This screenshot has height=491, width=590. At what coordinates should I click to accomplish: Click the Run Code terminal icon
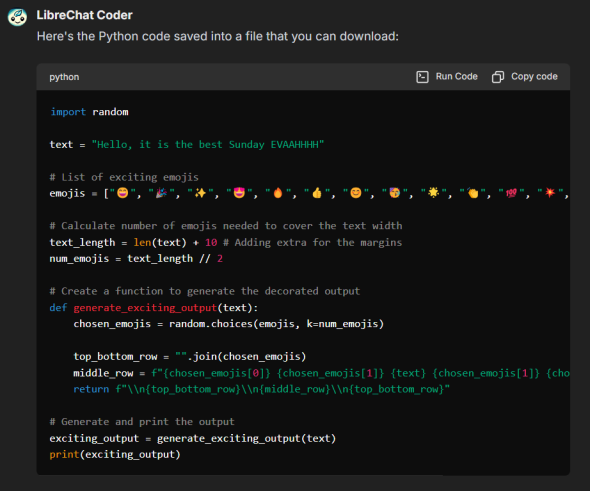(x=422, y=77)
